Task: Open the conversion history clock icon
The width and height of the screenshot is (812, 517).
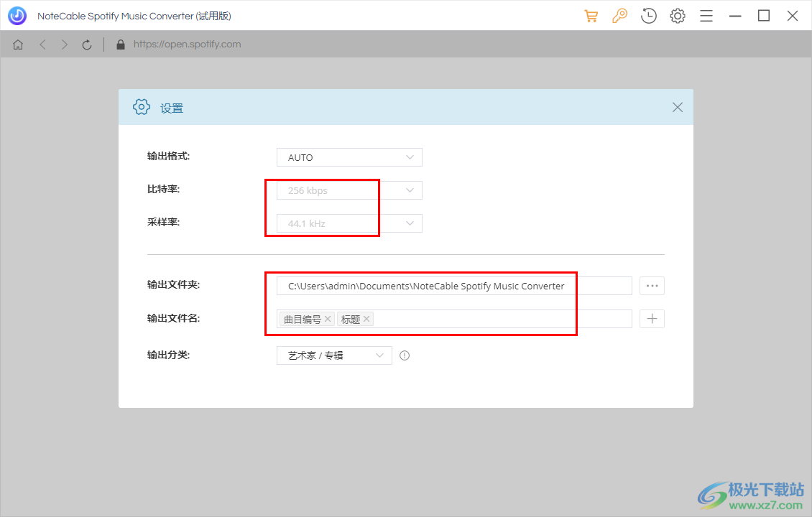Action: (648, 16)
